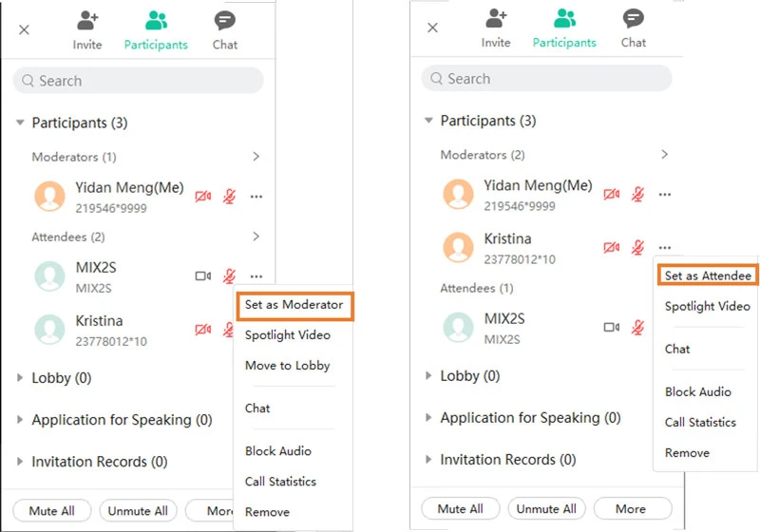Click the Search field in the left panel
Viewport: 760px width, 532px height.
(x=139, y=81)
